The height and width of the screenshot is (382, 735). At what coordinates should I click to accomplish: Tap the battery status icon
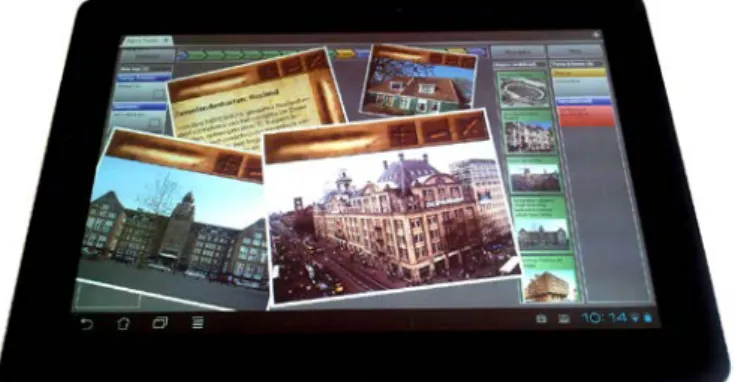coord(648,318)
